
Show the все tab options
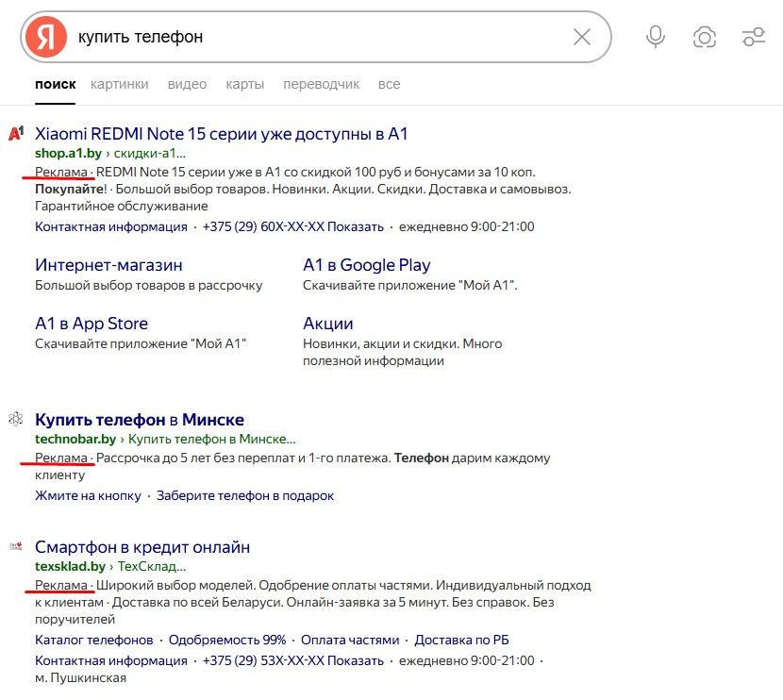coord(389,84)
